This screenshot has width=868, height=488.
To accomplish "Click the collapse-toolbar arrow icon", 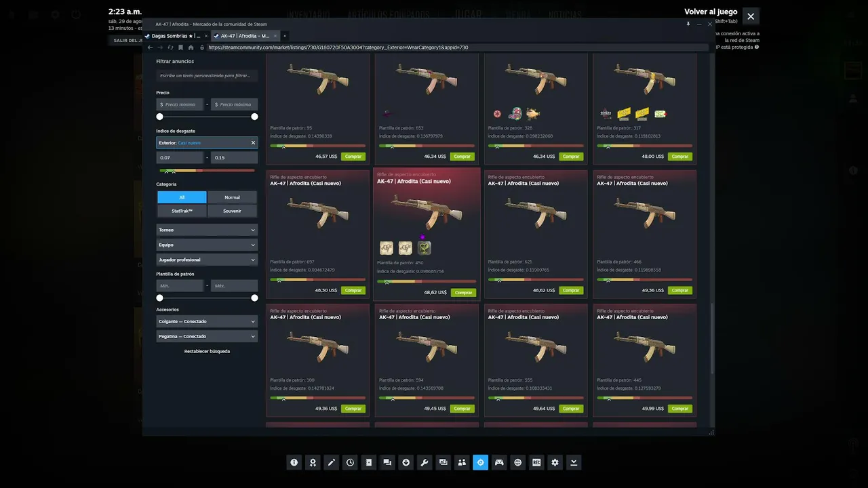I will coord(574,462).
